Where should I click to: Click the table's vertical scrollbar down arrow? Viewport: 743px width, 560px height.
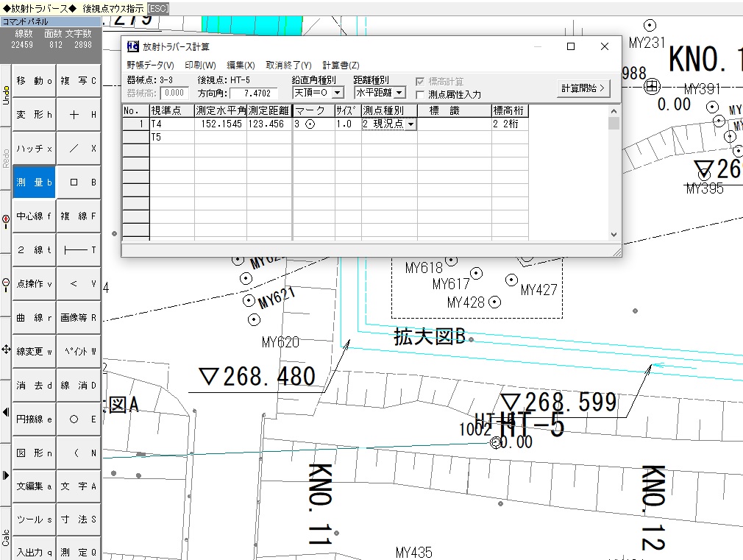[x=614, y=234]
